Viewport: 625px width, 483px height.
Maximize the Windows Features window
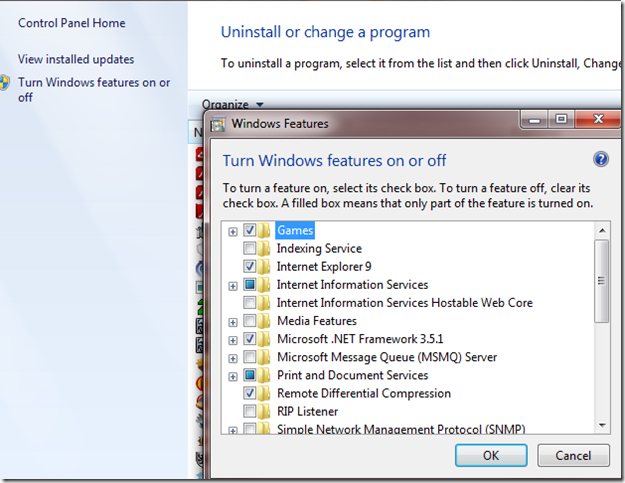[x=561, y=119]
